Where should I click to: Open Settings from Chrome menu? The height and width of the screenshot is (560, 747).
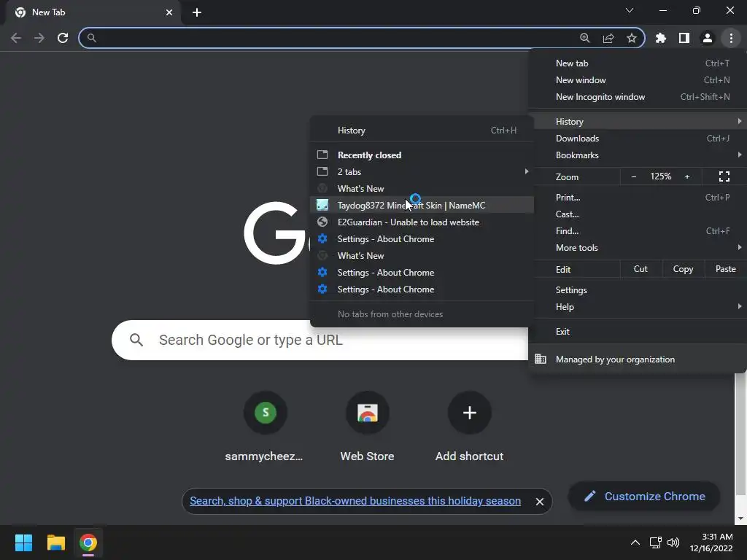(x=638, y=290)
